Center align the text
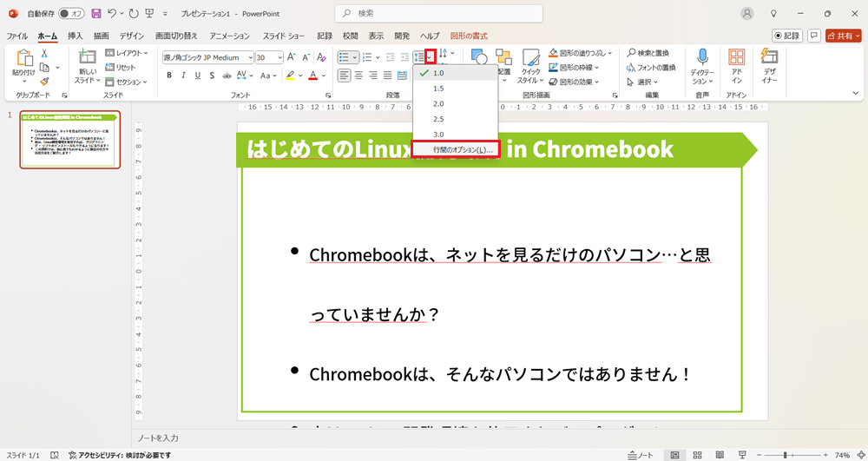The height and width of the screenshot is (461, 868). pos(358,76)
